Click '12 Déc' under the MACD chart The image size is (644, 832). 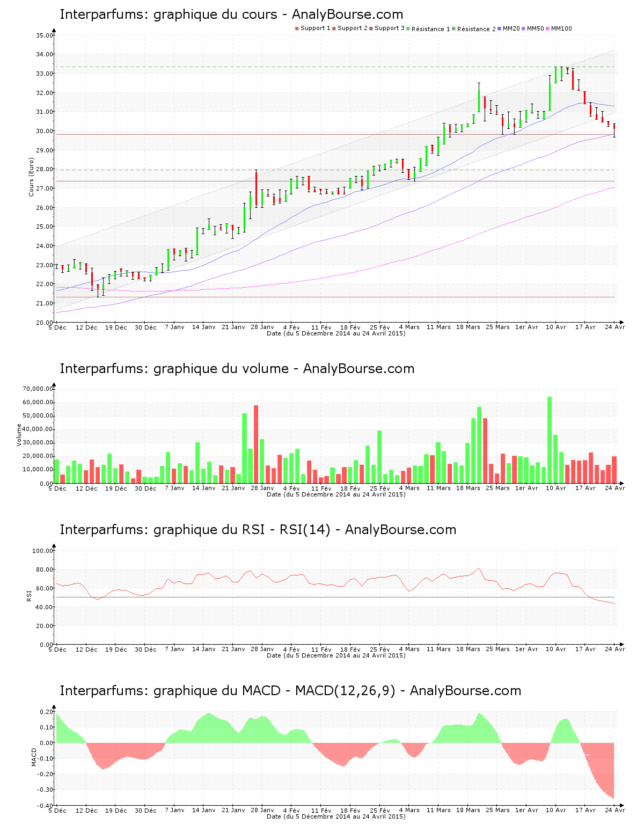[86, 810]
